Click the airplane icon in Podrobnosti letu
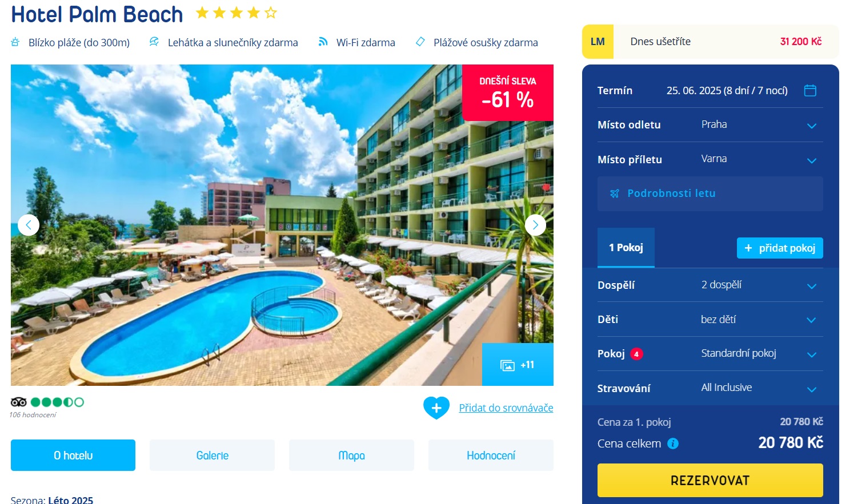The image size is (850, 504). click(615, 193)
